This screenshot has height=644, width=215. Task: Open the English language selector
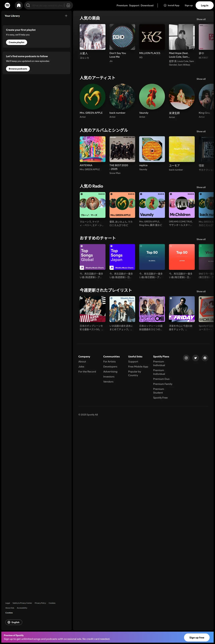point(14,622)
